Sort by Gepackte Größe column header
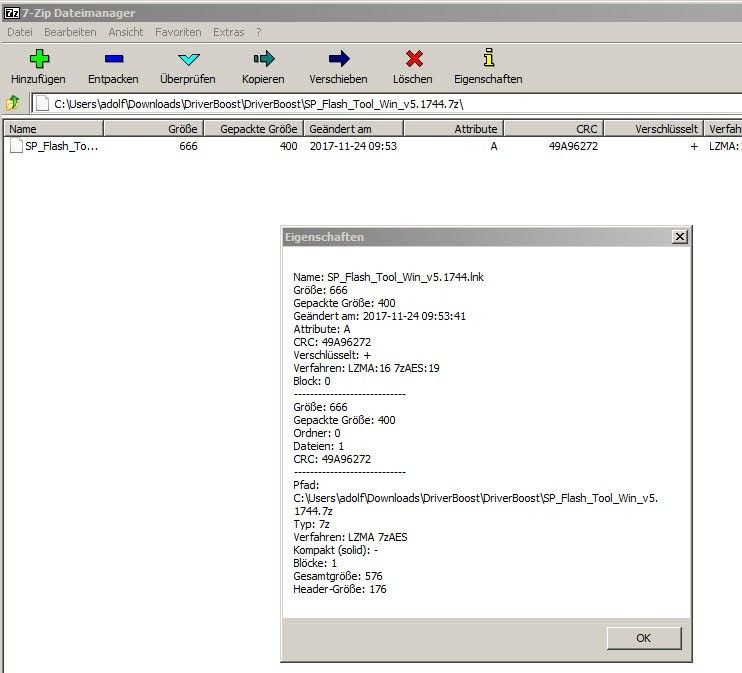Viewport: 742px width, 673px height. coord(253,129)
